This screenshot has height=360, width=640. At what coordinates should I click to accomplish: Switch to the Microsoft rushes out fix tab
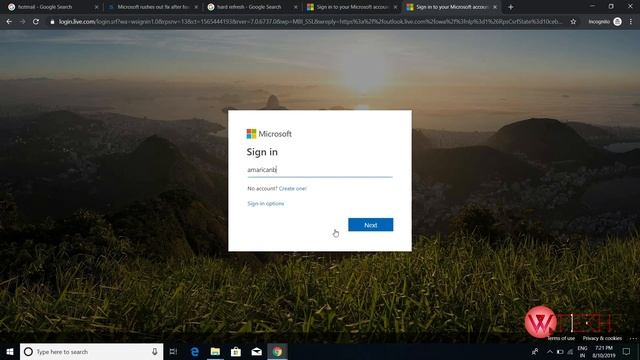[152, 7]
